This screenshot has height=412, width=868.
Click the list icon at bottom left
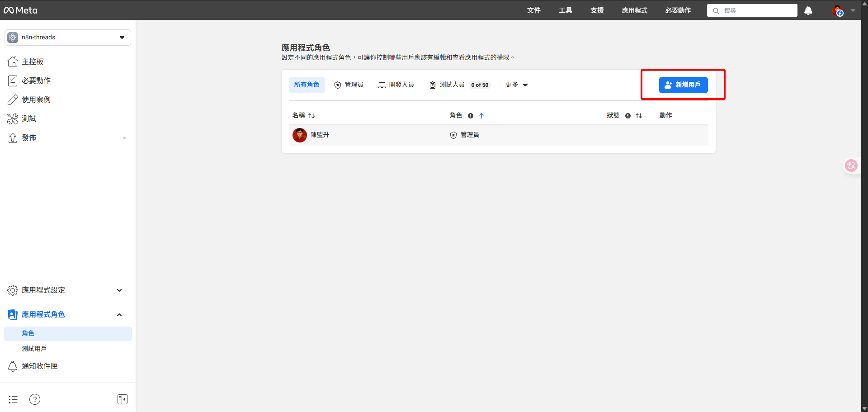click(13, 399)
